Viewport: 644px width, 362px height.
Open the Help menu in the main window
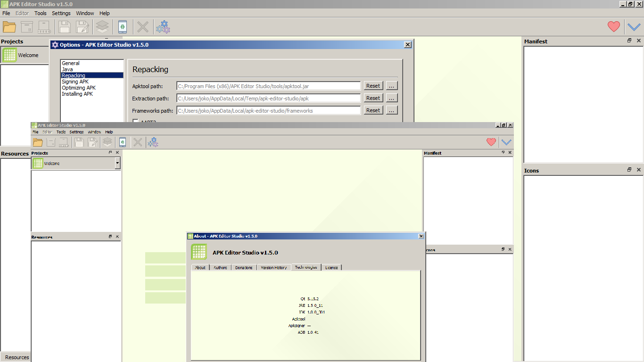click(x=105, y=13)
